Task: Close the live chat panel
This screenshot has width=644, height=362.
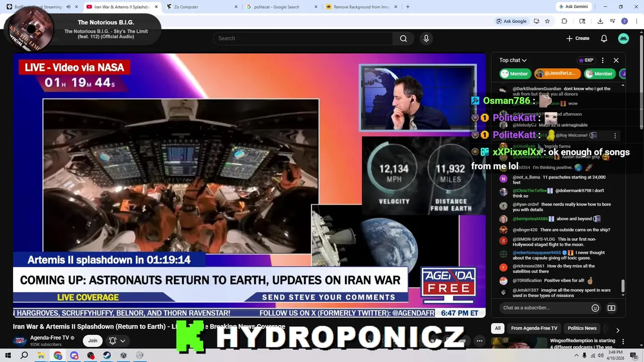Action: pyautogui.click(x=616, y=60)
